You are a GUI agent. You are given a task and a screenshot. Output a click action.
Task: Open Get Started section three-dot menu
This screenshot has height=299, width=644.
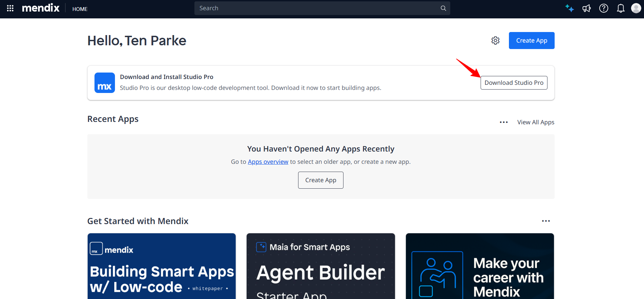pyautogui.click(x=546, y=221)
